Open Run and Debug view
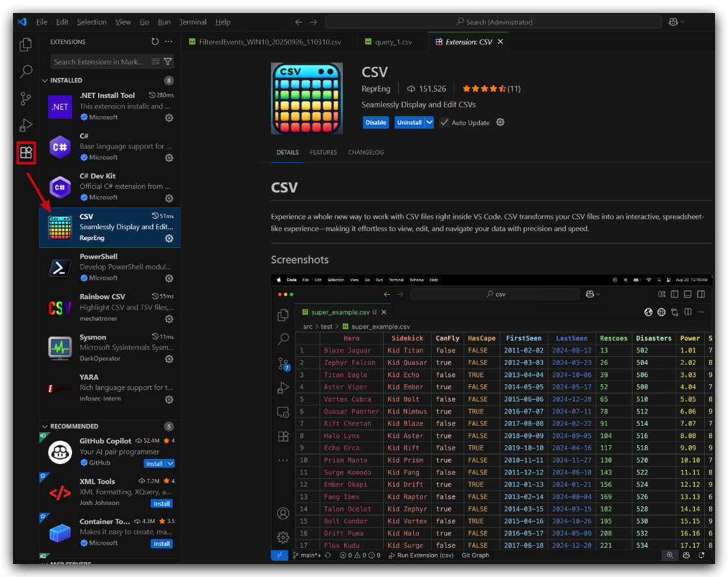 (26, 125)
